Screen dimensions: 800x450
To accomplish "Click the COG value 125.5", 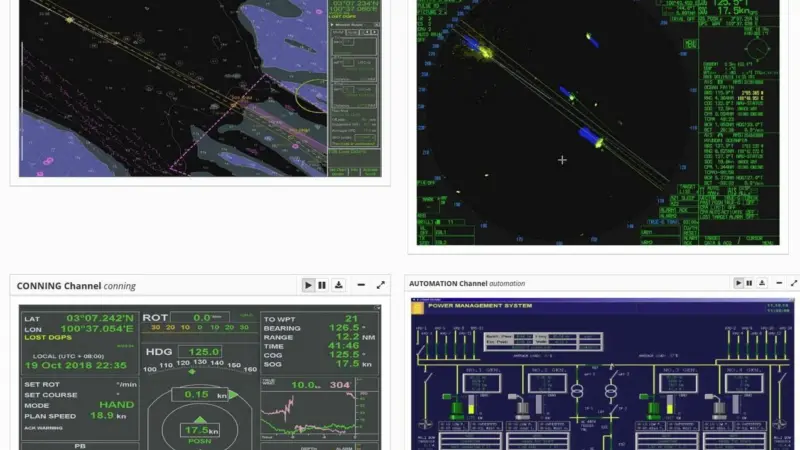I will click(344, 355).
